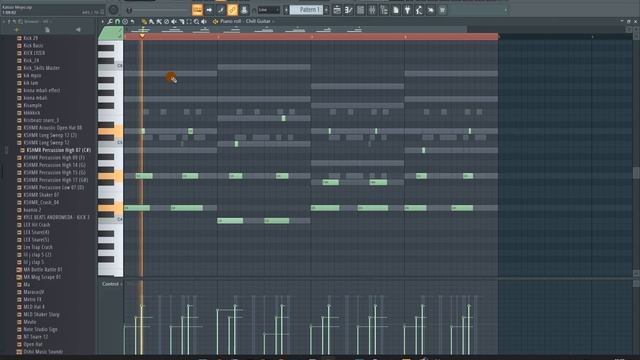Click the Piano roll - Chill Guitar title
Screen dimensions: 640x360
[245, 21]
